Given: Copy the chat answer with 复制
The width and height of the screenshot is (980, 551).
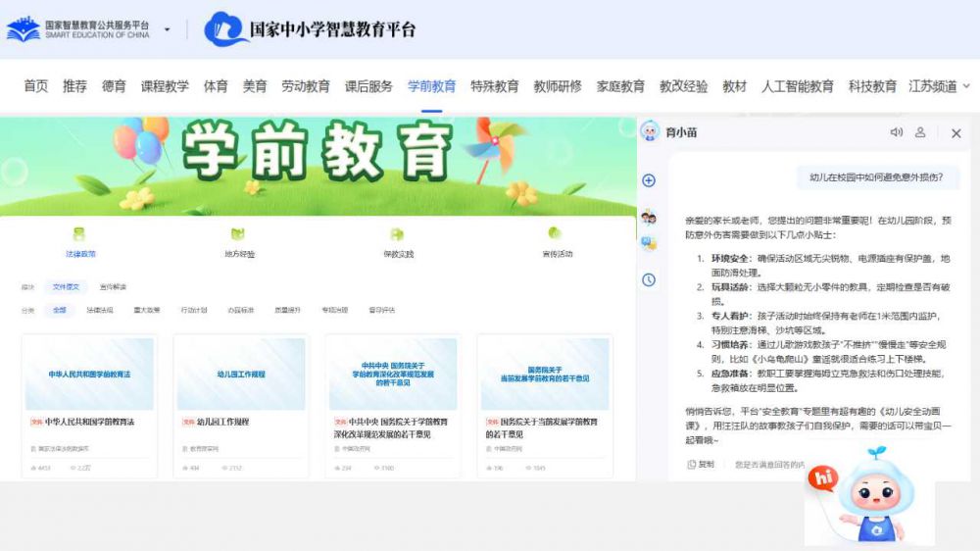Looking at the screenshot, I should click(701, 465).
